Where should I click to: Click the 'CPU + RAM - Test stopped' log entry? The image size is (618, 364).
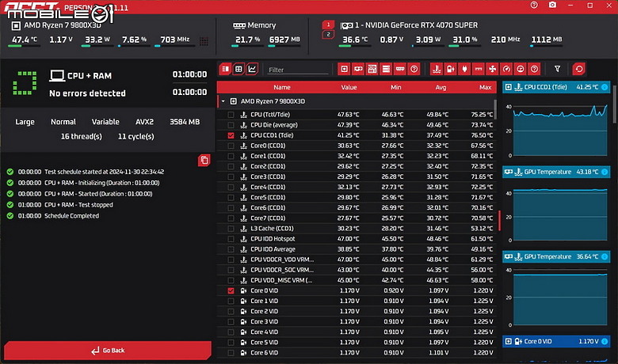coord(78,205)
